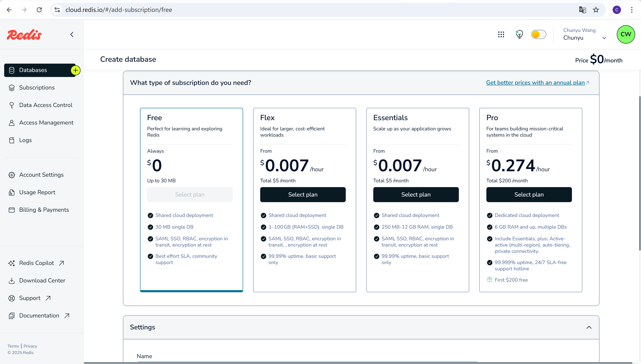The image size is (641, 364).
Task: Open the Chrome profile C avatar
Action: tap(617, 10)
